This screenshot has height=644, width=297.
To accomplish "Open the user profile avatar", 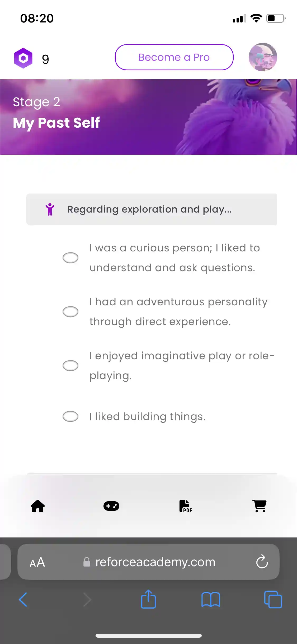I will (263, 57).
